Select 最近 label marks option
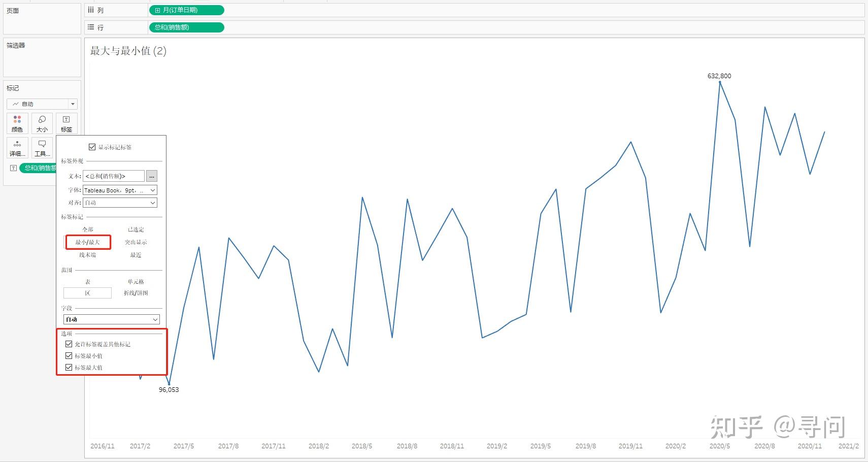This screenshot has width=868, height=462. tap(136, 255)
